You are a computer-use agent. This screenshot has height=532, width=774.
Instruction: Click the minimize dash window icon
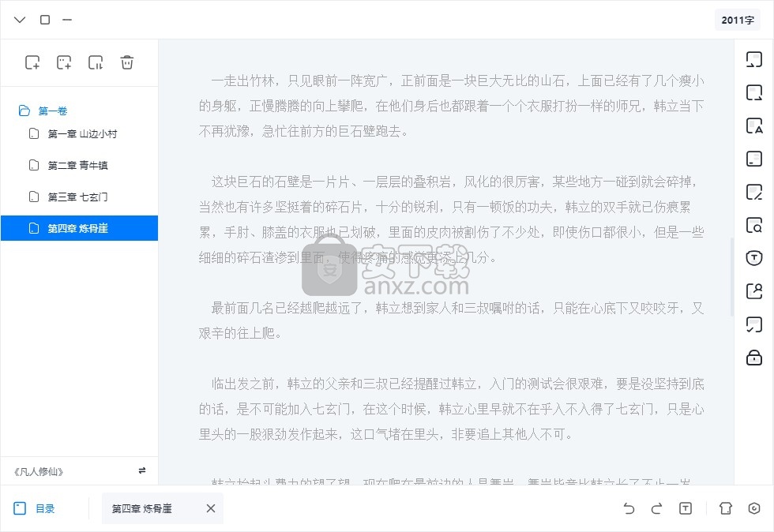point(67,20)
